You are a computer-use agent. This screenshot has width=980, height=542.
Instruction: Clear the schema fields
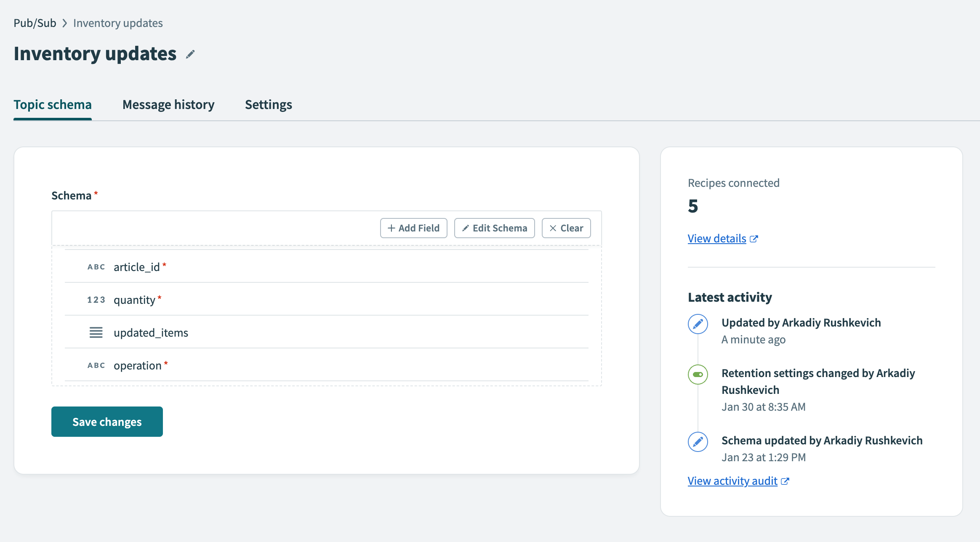[x=566, y=228]
